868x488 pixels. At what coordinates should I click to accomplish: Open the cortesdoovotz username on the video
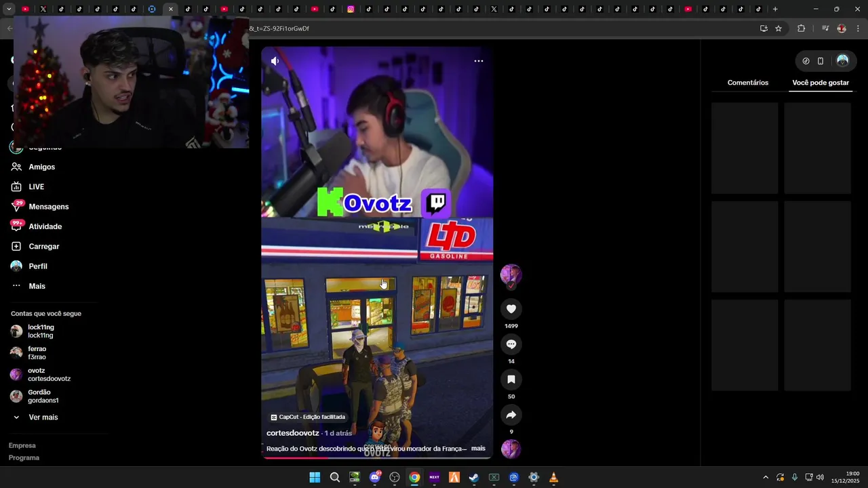pos(293,433)
